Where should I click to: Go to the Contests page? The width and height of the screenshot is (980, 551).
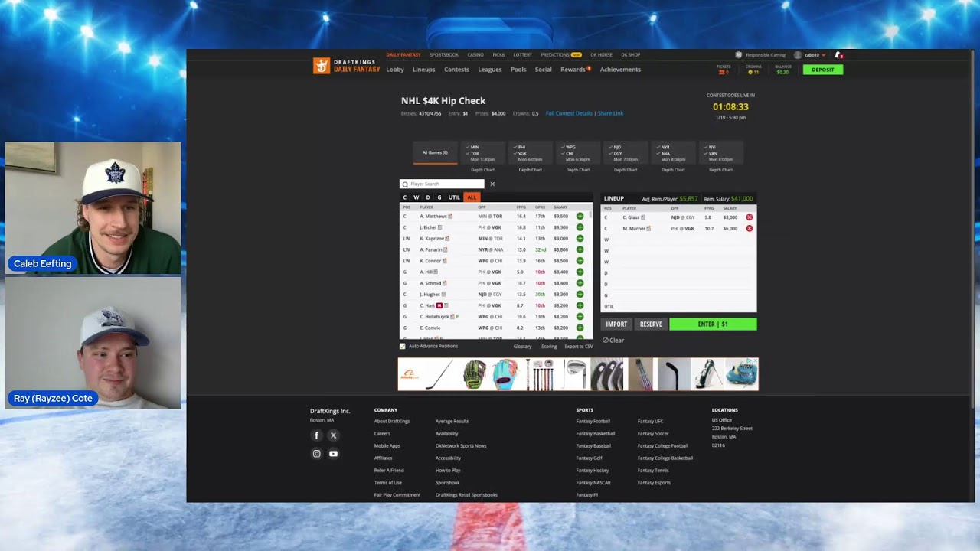coord(456,70)
